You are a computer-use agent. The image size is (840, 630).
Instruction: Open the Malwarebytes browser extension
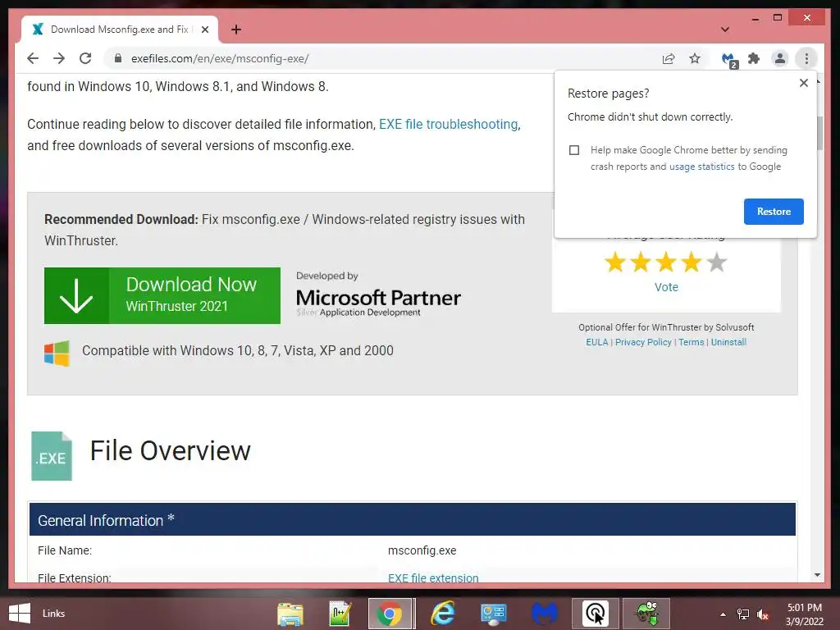(729, 59)
